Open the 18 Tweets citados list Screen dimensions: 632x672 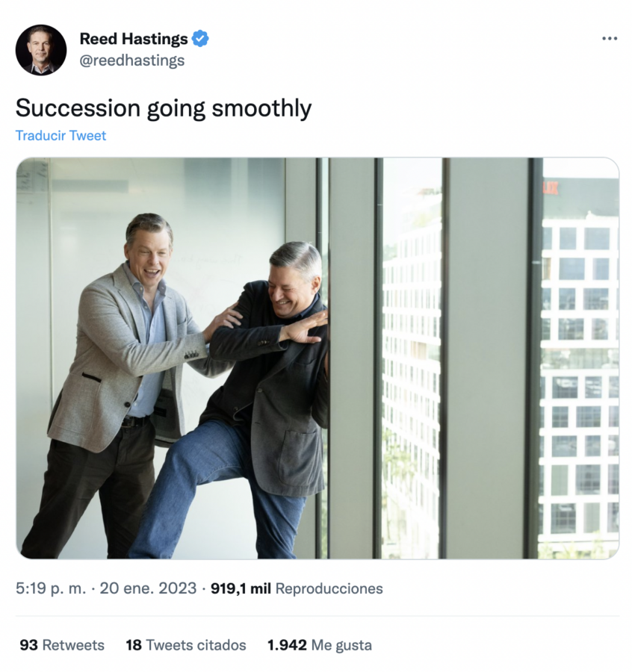coord(186,645)
